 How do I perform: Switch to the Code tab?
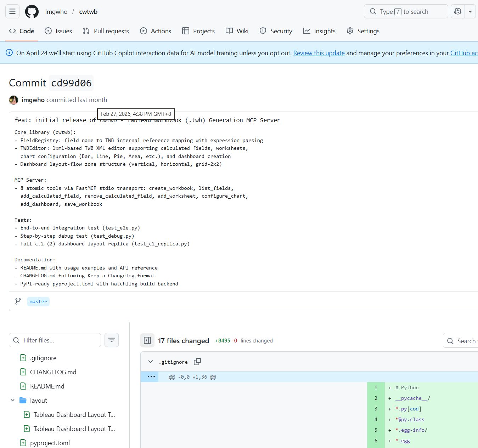click(22, 31)
